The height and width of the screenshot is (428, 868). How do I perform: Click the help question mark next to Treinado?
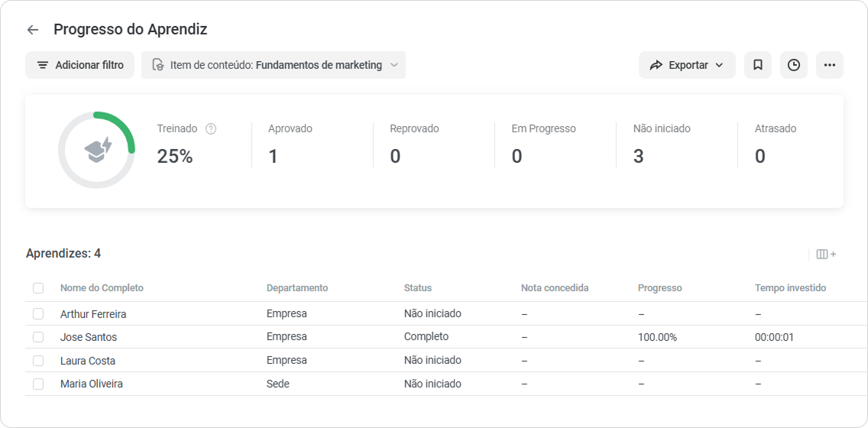(x=211, y=128)
